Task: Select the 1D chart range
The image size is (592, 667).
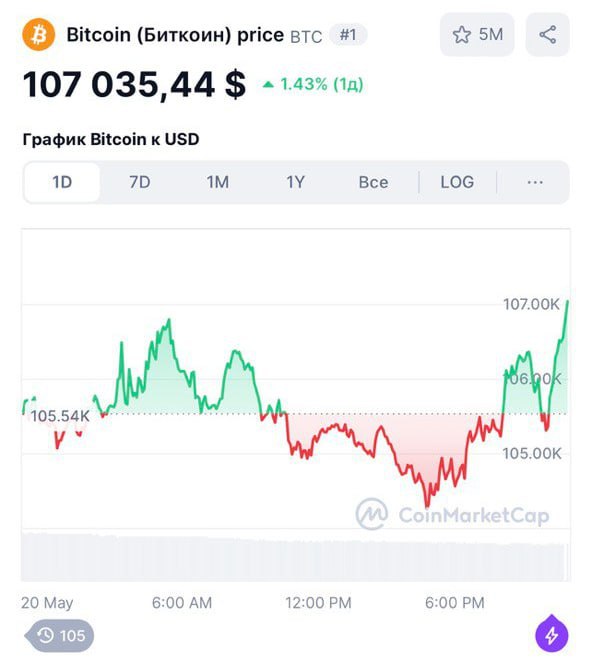Action: click(x=62, y=182)
